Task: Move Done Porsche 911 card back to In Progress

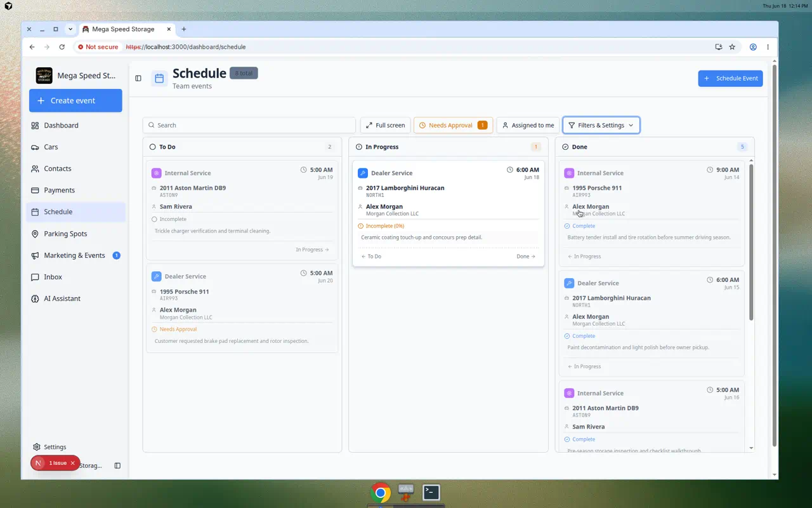Action: pyautogui.click(x=584, y=257)
